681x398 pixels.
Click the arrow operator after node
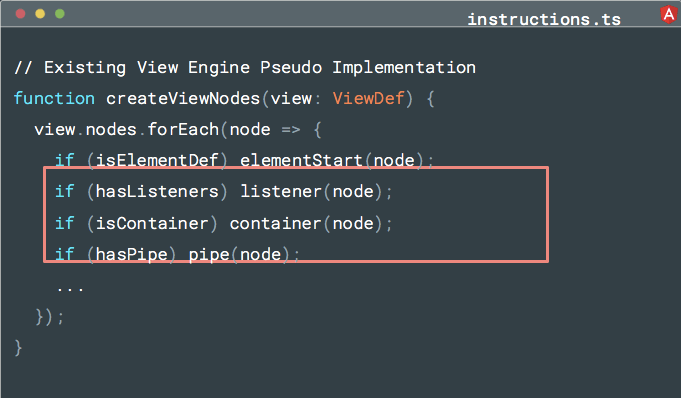coord(291,130)
